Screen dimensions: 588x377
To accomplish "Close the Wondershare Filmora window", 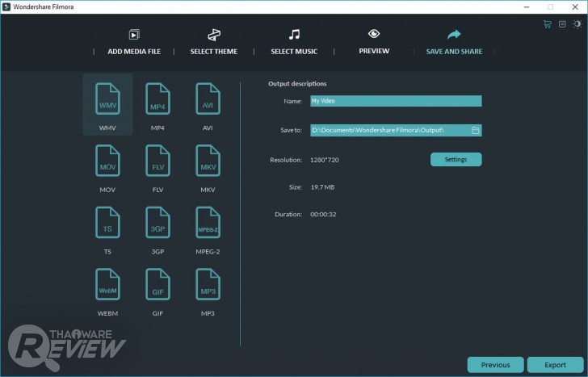I will (x=575, y=6).
